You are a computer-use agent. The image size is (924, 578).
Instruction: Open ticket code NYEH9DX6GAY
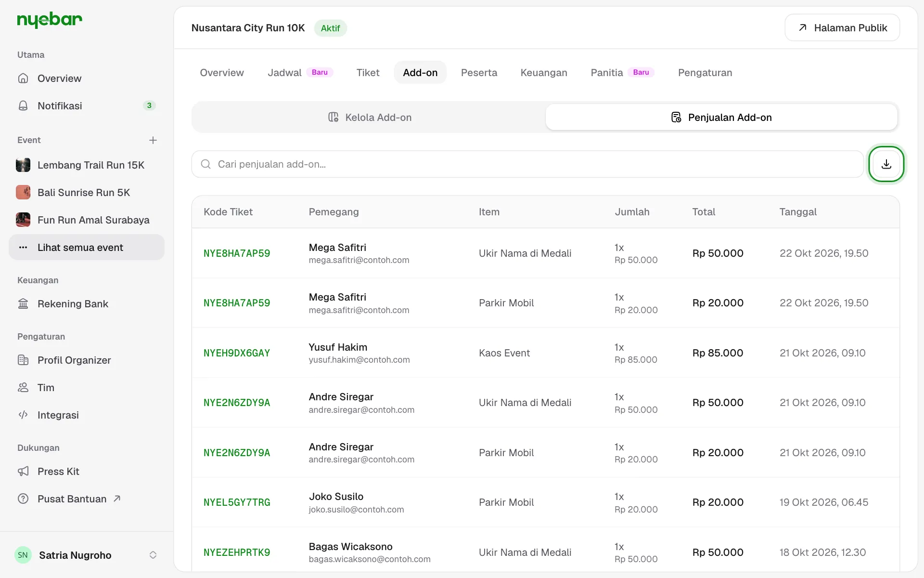(x=237, y=353)
